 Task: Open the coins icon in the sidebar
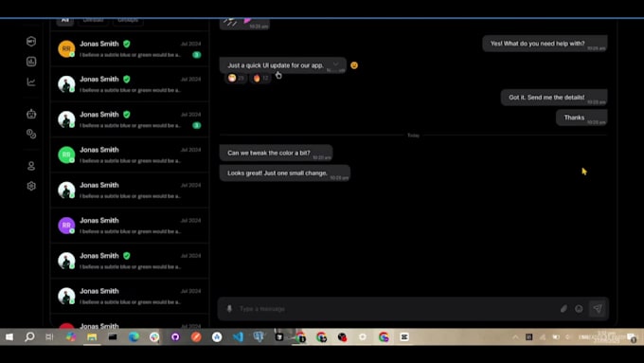[31, 134]
